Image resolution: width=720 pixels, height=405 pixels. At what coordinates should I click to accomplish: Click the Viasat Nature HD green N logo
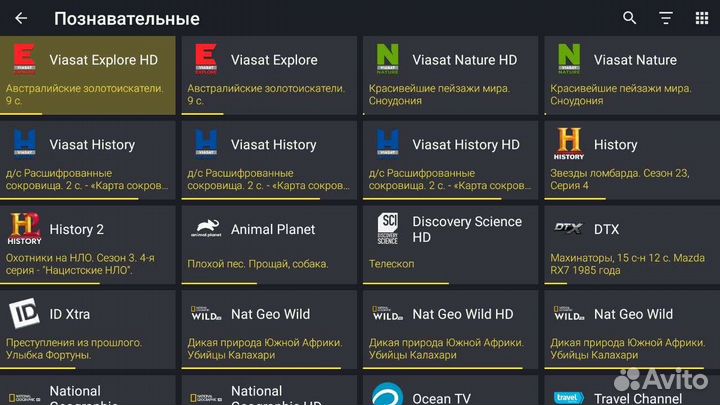388,59
